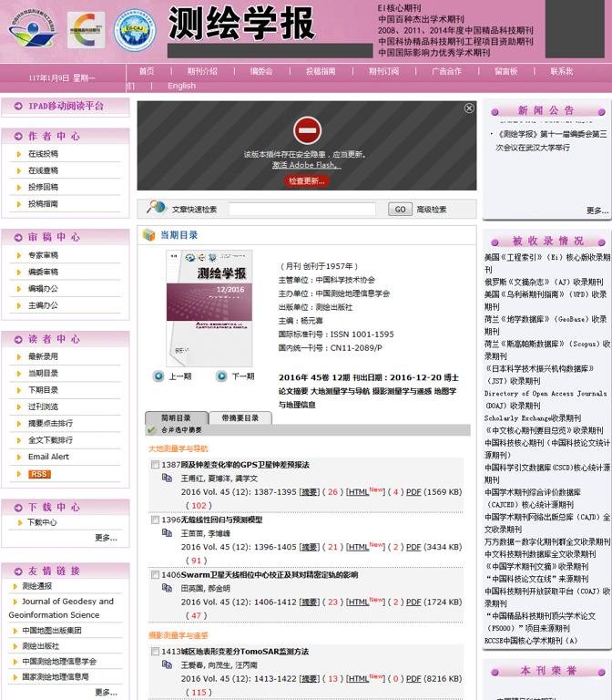Open the 留言板 nav menu item
The image size is (612, 700).
coord(505,71)
